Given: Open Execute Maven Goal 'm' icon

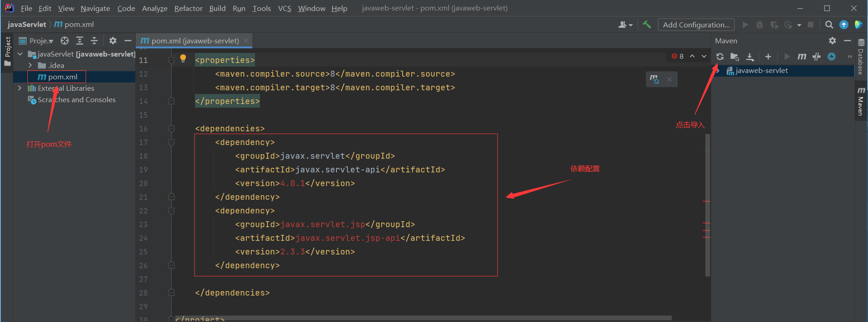Looking at the screenshot, I should coord(802,57).
